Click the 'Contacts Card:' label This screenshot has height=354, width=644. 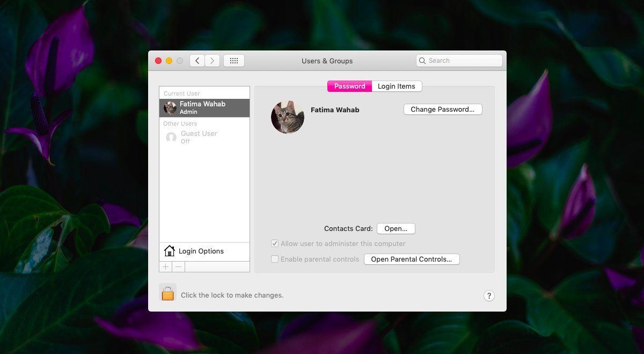point(348,229)
